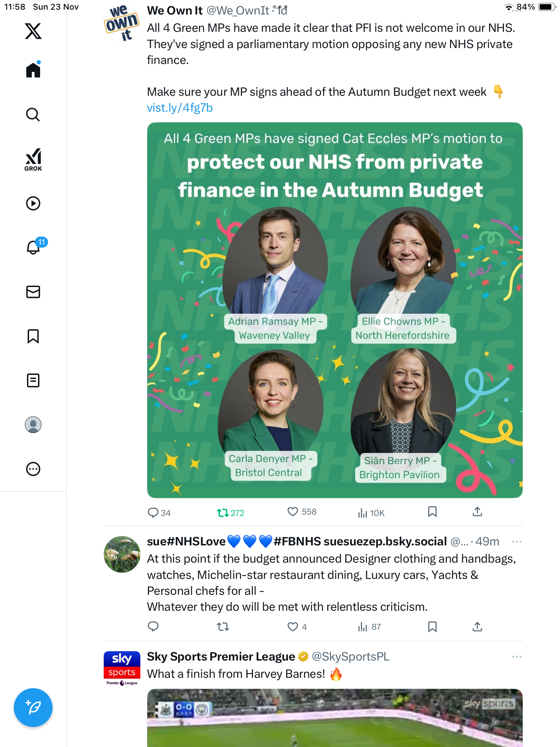Open Lists from the sidebar
The height and width of the screenshot is (747, 560).
pos(33,380)
